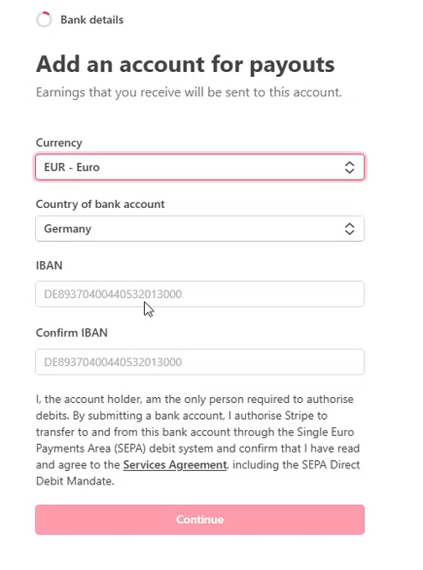
Task: Click the Add an account for payouts heading
Action: click(x=185, y=65)
